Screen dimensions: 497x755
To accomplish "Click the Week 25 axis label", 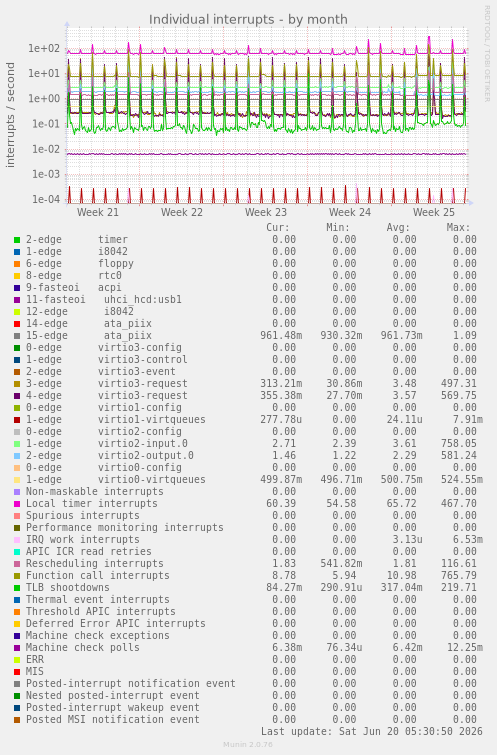I will pos(433,212).
